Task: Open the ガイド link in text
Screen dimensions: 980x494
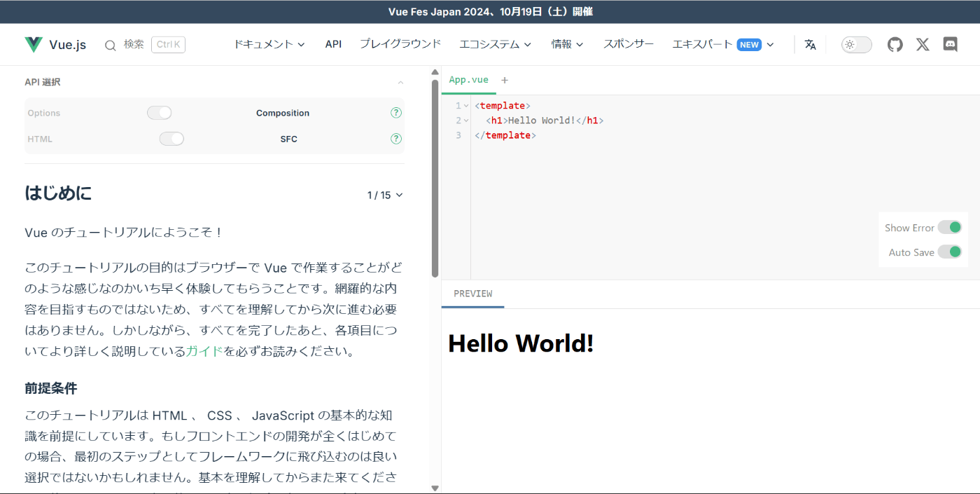Action: (x=204, y=351)
